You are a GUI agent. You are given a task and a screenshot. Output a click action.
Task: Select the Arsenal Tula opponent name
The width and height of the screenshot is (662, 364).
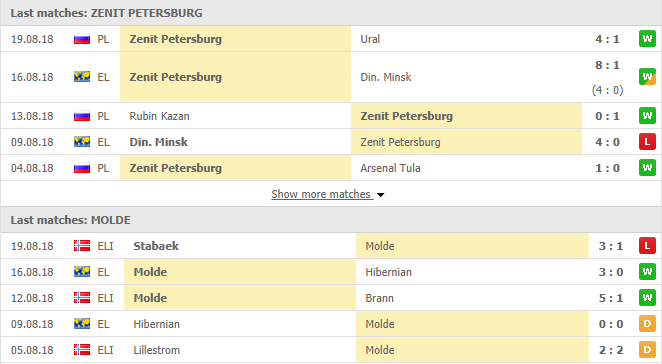[390, 168]
